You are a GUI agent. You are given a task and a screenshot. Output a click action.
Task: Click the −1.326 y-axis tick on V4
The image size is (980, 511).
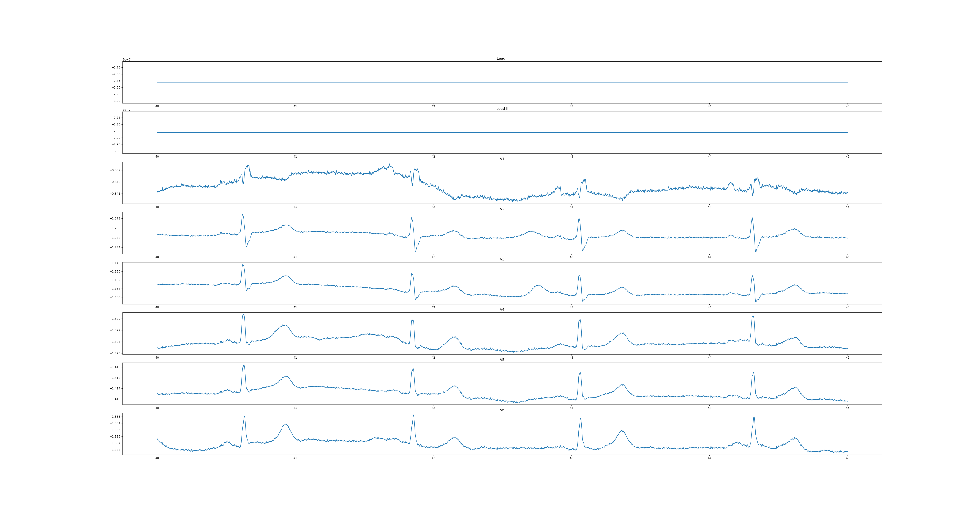(115, 354)
